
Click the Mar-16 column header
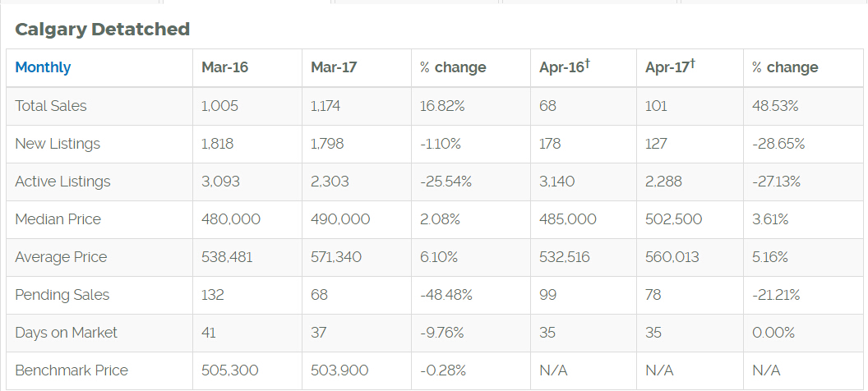(224, 67)
